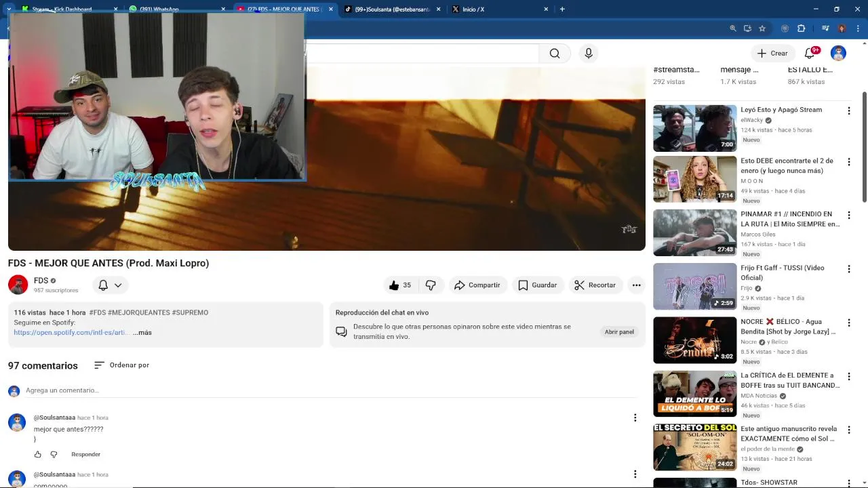Open options menu for the 'comooooo' comment
The image size is (868, 488).
point(635,474)
